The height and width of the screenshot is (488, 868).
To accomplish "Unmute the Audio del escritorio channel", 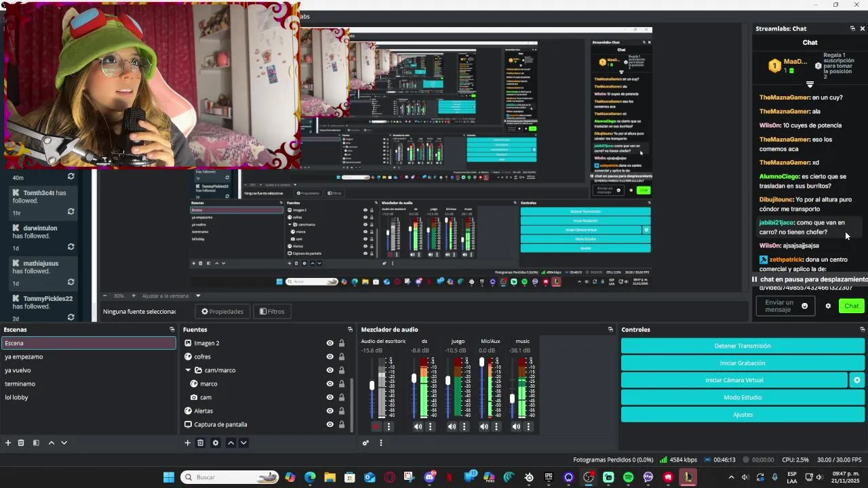I will tap(376, 426).
